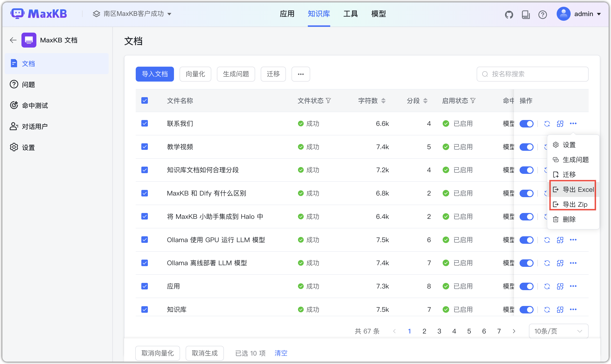Toggle off the 教学视频 enable switch
611x364 pixels.
(x=526, y=147)
